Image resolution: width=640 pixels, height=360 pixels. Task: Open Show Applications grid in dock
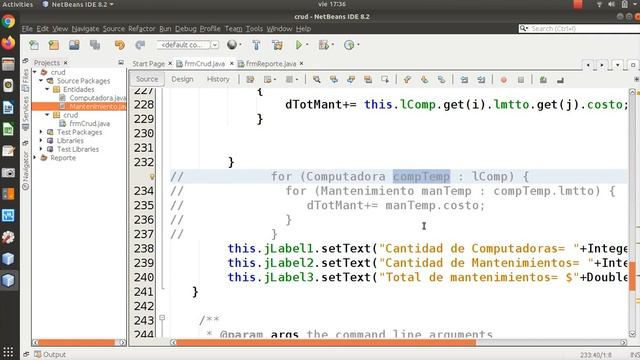coord(8,352)
